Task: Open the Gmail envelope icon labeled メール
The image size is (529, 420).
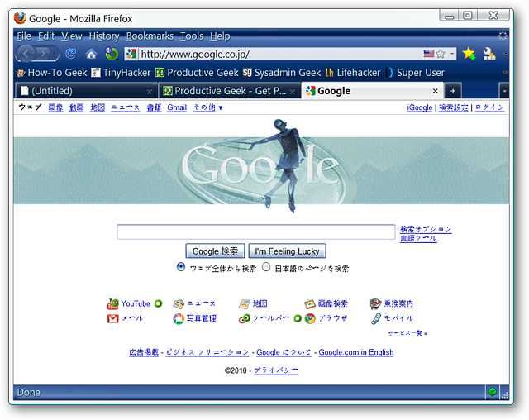Action: [x=112, y=318]
